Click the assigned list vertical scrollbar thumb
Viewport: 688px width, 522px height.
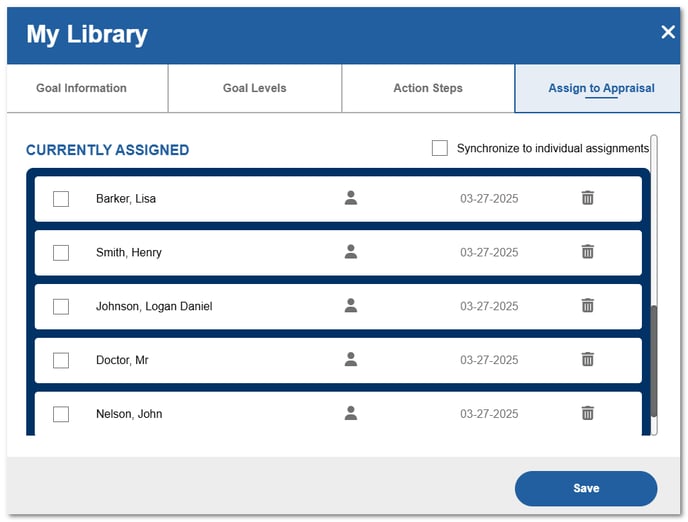654,361
